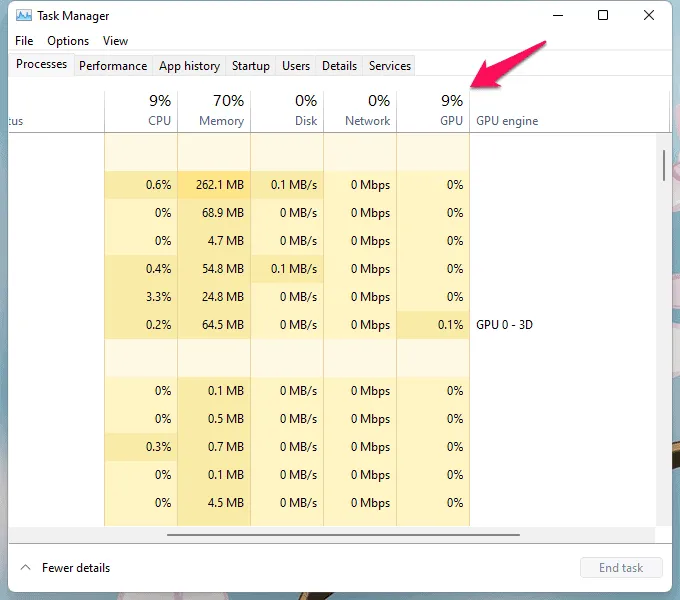Select the 0.7 MB memory cell
The height and width of the screenshot is (600, 680).
click(214, 447)
